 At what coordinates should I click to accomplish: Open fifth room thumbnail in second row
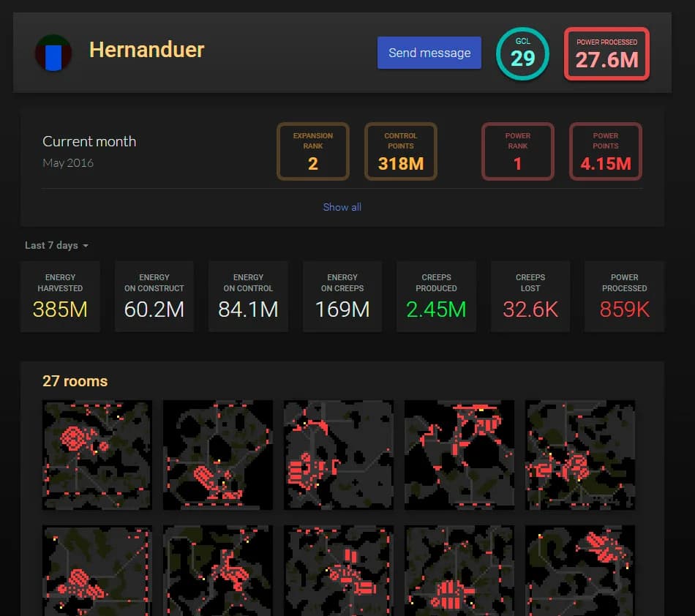(580, 571)
